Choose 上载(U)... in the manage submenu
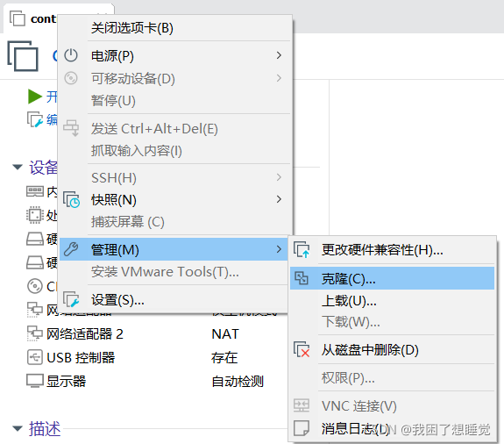The image size is (504, 444). (392, 301)
